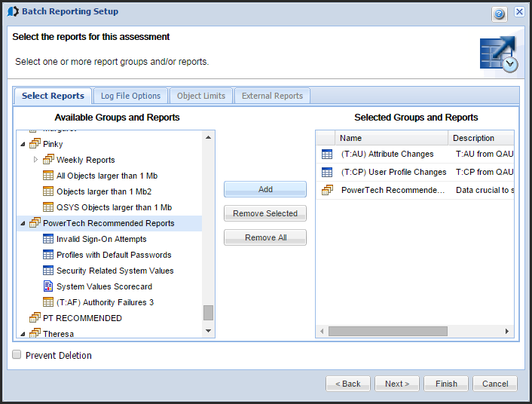Click the Security Related System Values icon

48,271
